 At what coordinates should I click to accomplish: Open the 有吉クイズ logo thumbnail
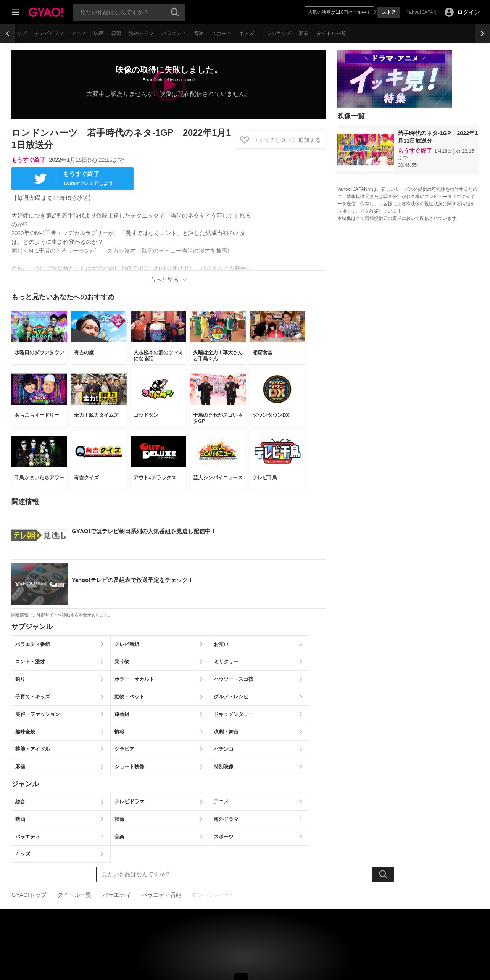pyautogui.click(x=99, y=451)
